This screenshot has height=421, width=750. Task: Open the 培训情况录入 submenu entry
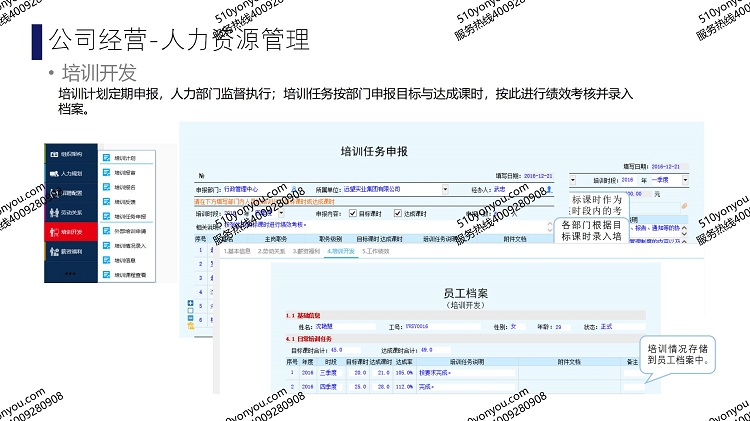click(127, 244)
